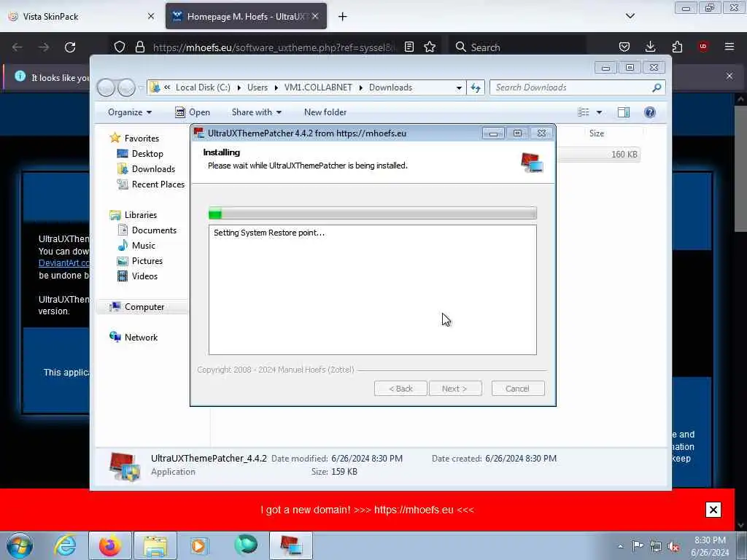Screen dimensions: 747x560
Task: Open the extensions puzzle icon
Action: [677, 47]
